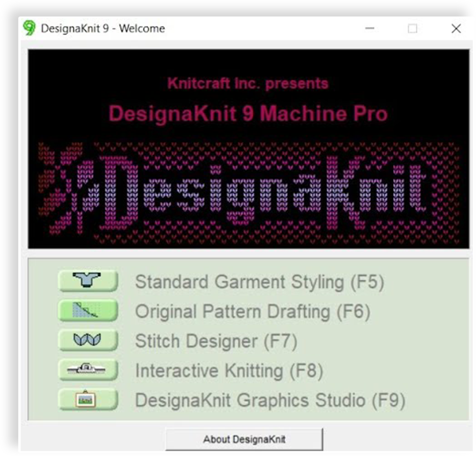Click the About DesignaKnit button
Viewport: 476px width, 456px height.
244,439
